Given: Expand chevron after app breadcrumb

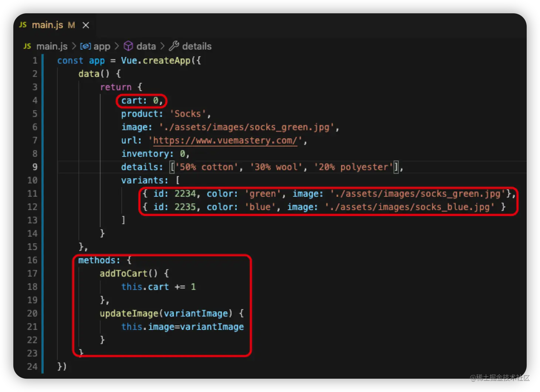Looking at the screenshot, I should (117, 46).
